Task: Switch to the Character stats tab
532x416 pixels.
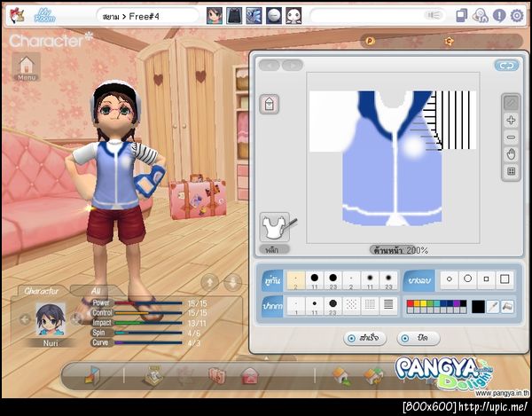Action: point(42,291)
